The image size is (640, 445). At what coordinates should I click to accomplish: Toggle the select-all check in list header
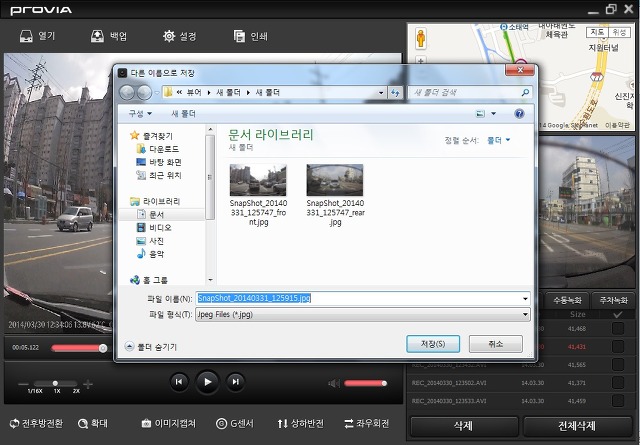[x=618, y=314]
